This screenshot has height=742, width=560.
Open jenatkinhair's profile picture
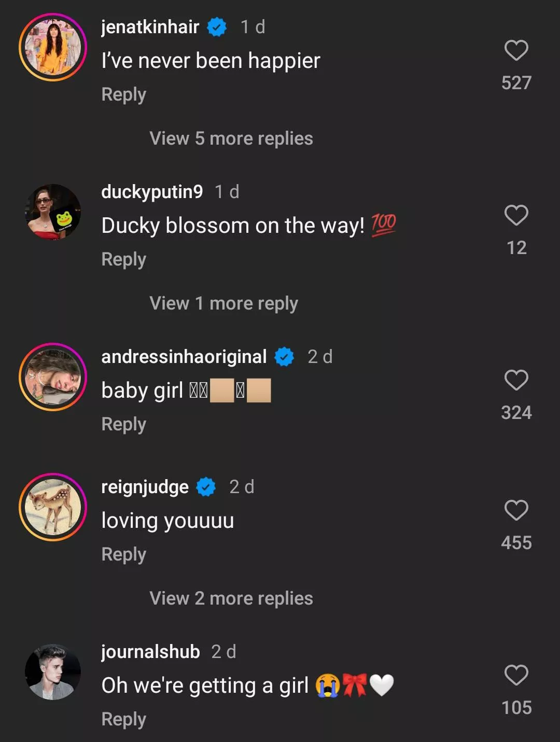53,47
